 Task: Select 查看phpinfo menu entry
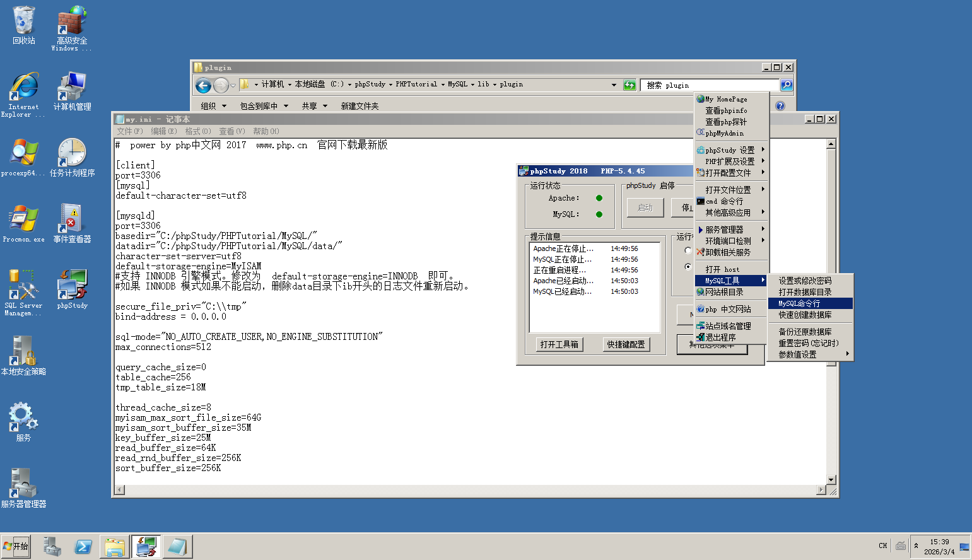(x=731, y=110)
